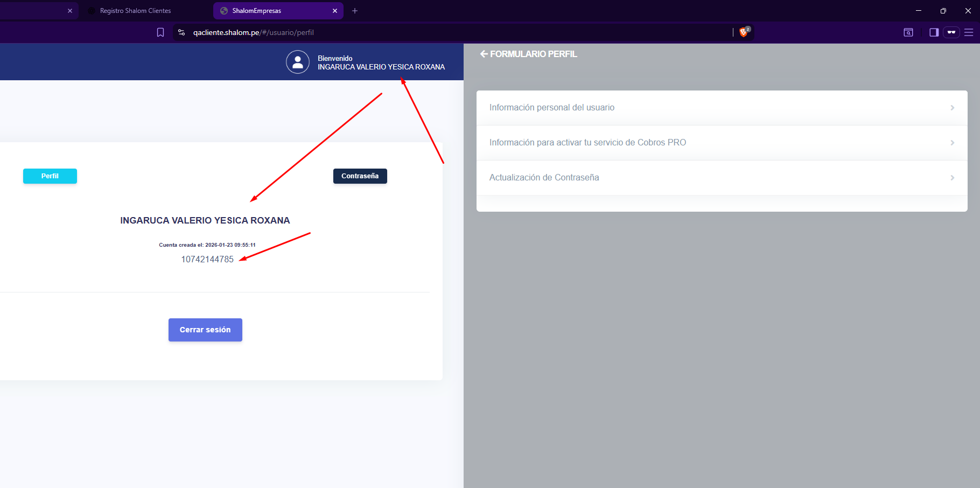This screenshot has width=980, height=488.
Task: Bookmark this page with the bookmark icon
Action: tap(160, 32)
